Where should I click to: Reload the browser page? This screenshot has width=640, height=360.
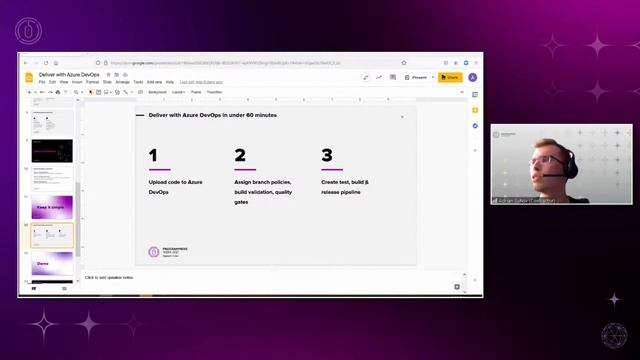tap(46, 63)
